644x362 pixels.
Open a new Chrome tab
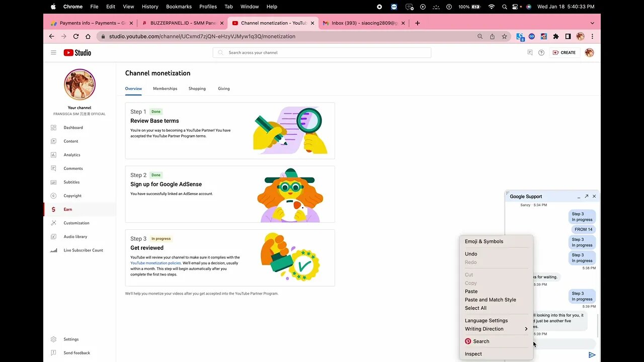pyautogui.click(x=417, y=23)
